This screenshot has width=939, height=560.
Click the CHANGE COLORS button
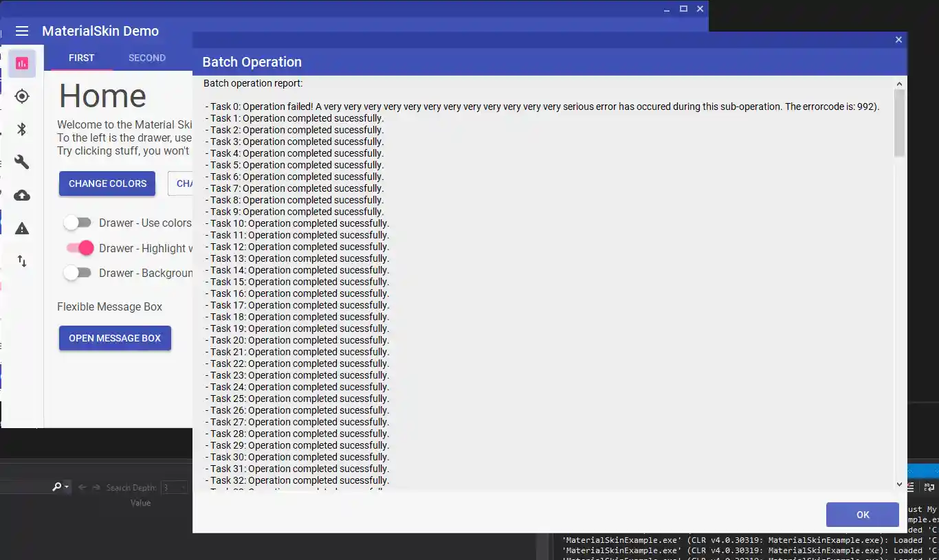click(x=107, y=183)
